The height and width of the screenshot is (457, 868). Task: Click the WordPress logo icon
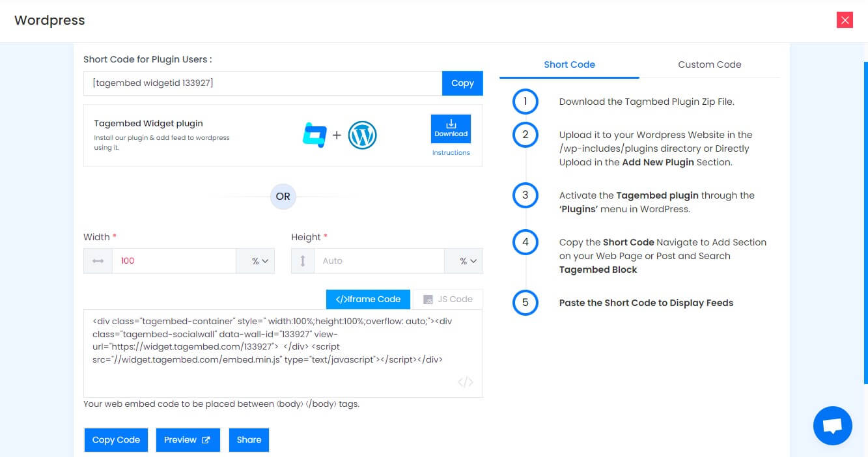[363, 135]
